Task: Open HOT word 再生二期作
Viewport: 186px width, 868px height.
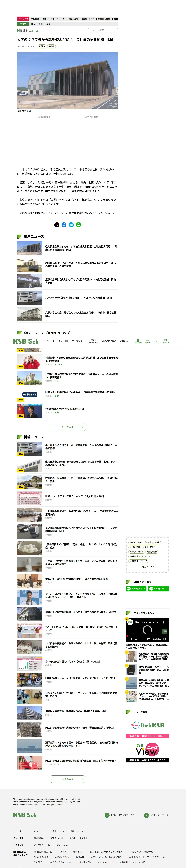Action: tap(73, 19)
